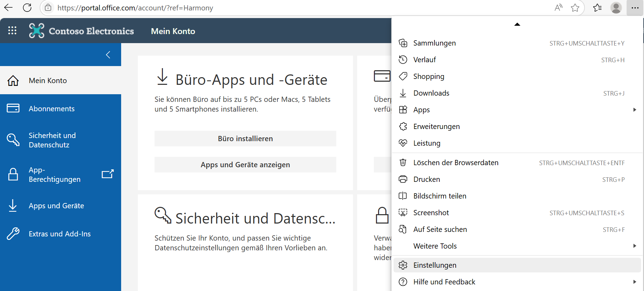This screenshot has width=644, height=291.
Task: Add page to favorites star icon
Action: click(575, 8)
